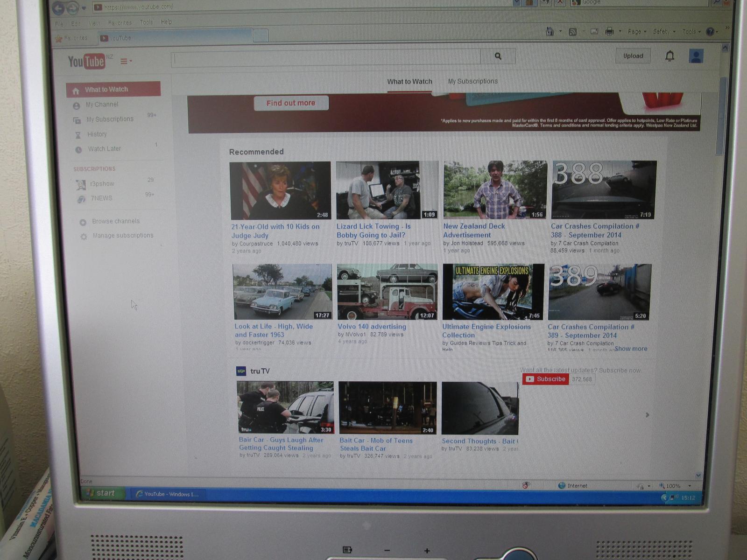
Task: Open the Page dropdown menu
Action: click(637, 31)
